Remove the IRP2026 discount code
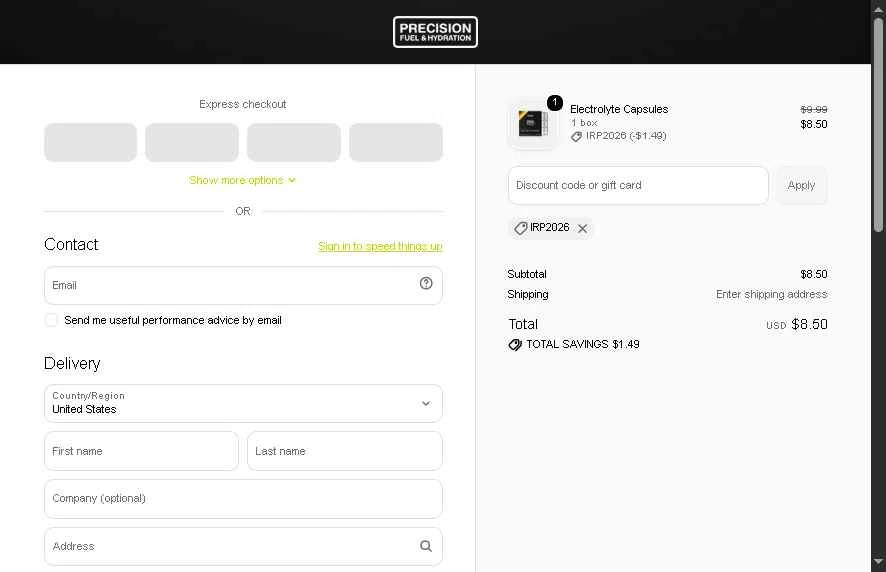This screenshot has width=886, height=572. pos(583,228)
